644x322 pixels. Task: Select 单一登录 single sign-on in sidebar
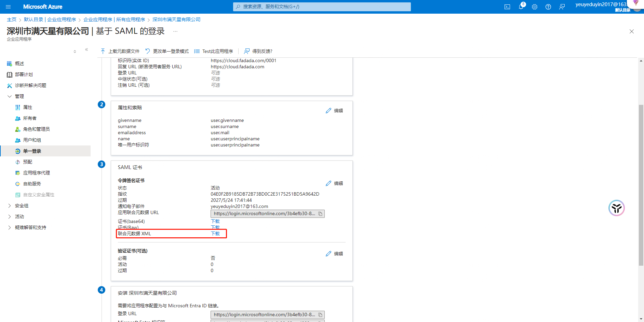click(45, 151)
